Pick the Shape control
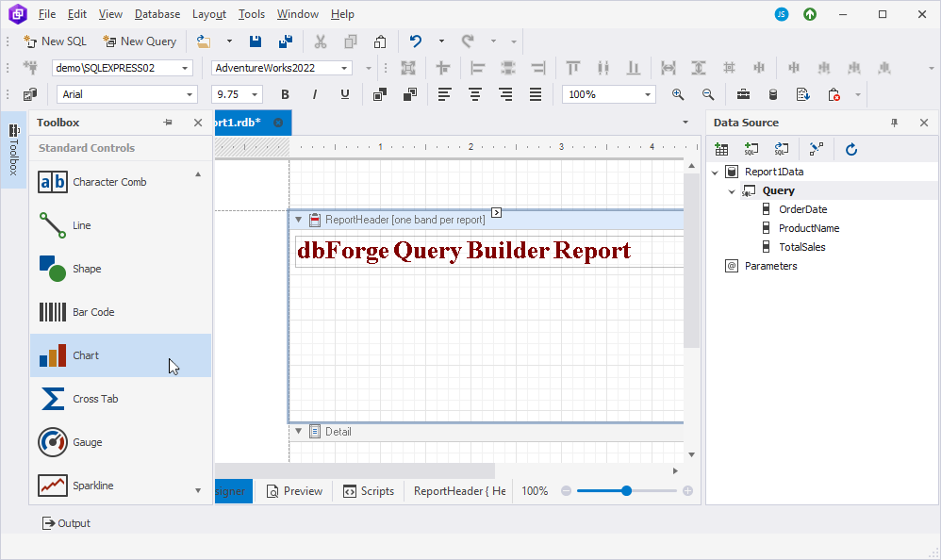Viewport: 941px width, 560px height. click(120, 269)
